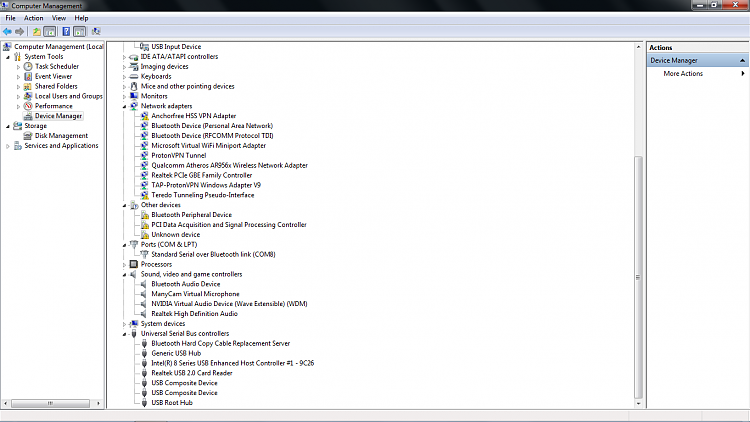Select System Tools in the tree
Image resolution: width=750 pixels, height=422 pixels.
(44, 56)
